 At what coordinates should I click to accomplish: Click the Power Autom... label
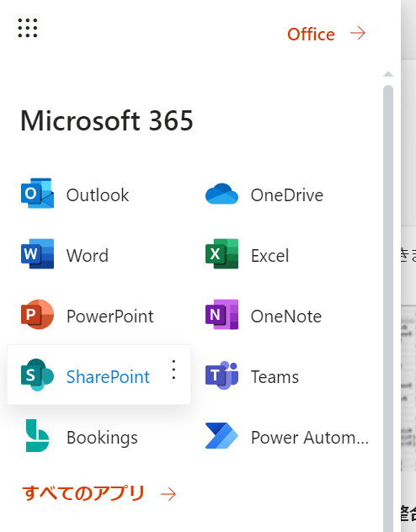coord(310,438)
